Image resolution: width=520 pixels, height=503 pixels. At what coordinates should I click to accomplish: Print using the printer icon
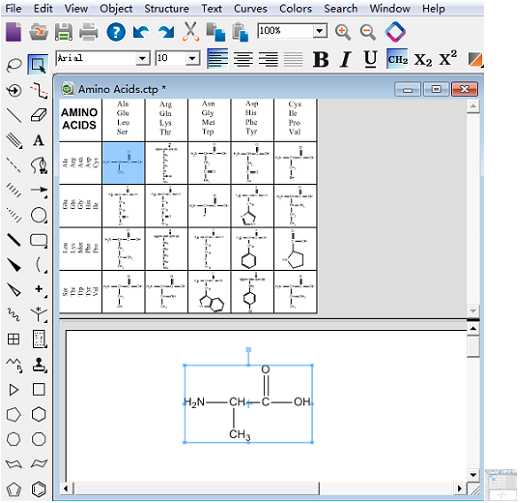[88, 32]
